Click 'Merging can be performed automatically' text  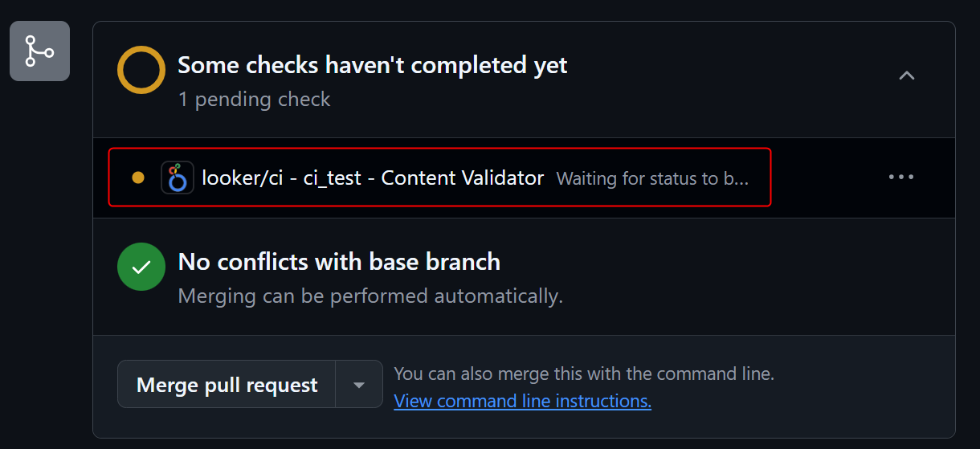click(x=370, y=296)
